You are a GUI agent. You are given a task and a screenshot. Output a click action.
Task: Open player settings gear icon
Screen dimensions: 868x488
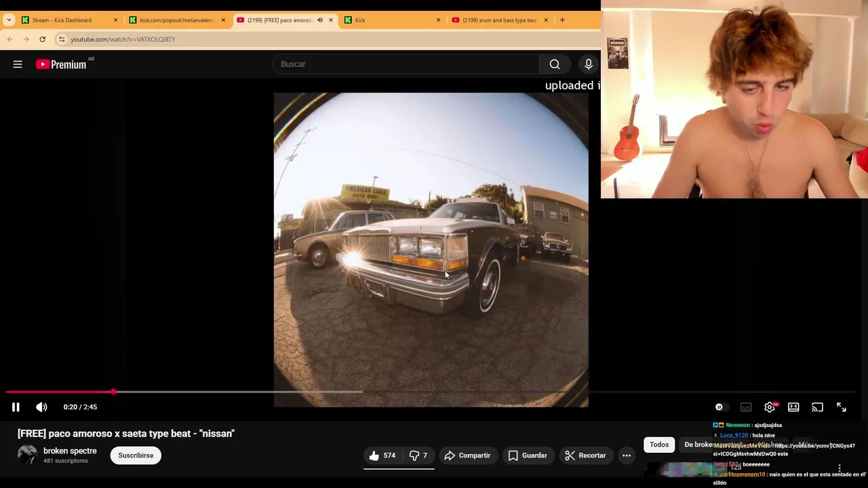coord(770,407)
